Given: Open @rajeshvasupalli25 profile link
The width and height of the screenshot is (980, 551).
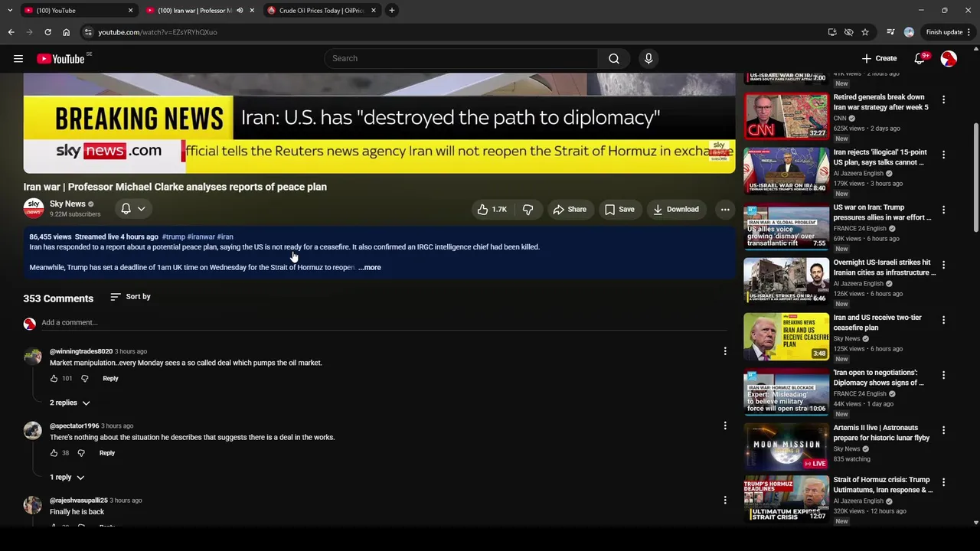Looking at the screenshot, I should tap(79, 500).
